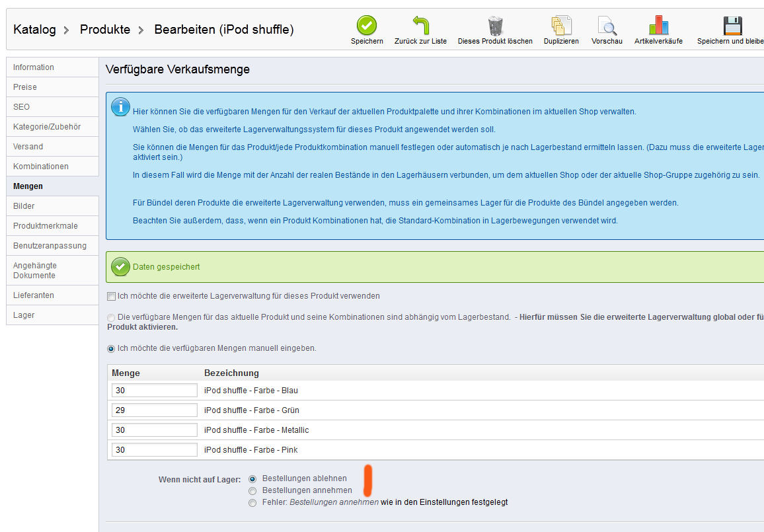This screenshot has height=532, width=764.
Task: Select 'Mengen manuell eingeben' radio button
Action: click(x=111, y=349)
